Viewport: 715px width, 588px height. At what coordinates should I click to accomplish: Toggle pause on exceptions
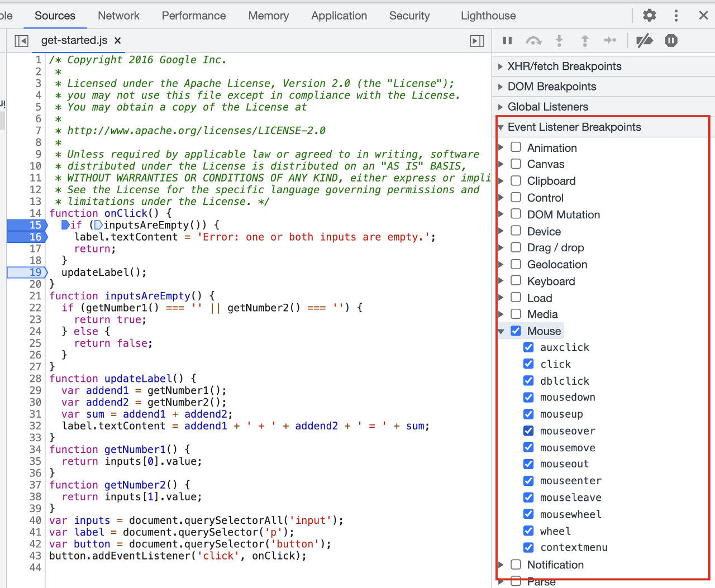coord(671,40)
